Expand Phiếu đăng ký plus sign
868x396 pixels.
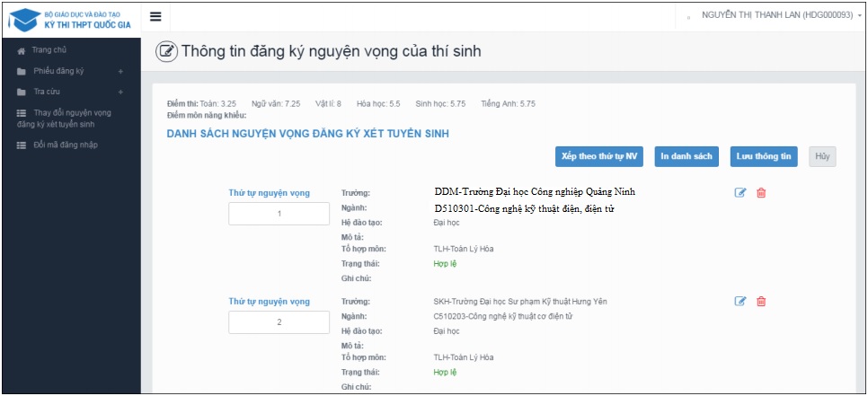tap(120, 71)
